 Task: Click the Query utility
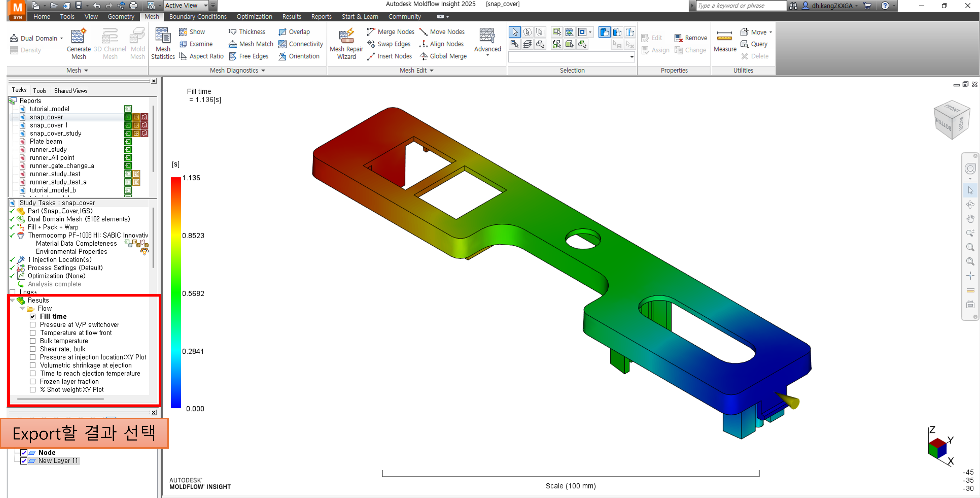pyautogui.click(x=754, y=44)
